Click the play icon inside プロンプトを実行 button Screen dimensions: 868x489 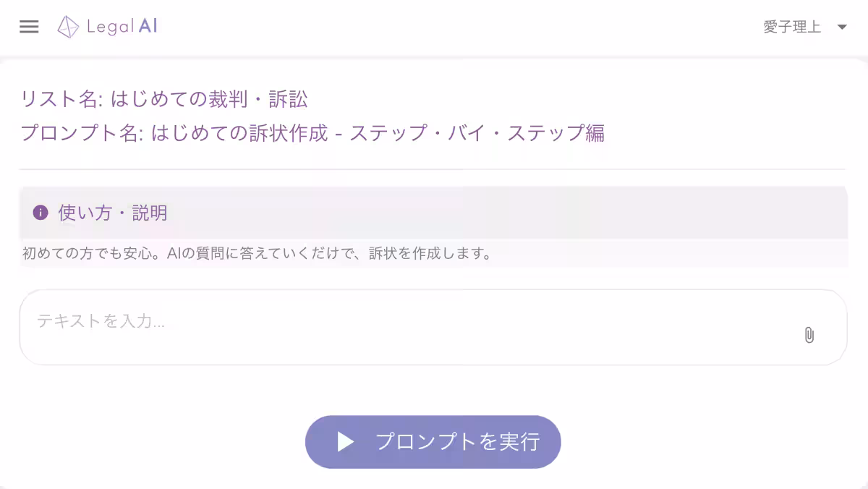tap(346, 441)
